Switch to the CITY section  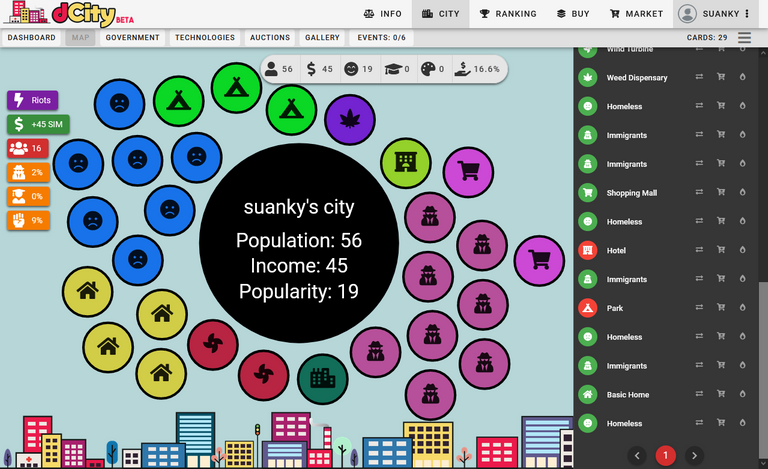coord(440,14)
